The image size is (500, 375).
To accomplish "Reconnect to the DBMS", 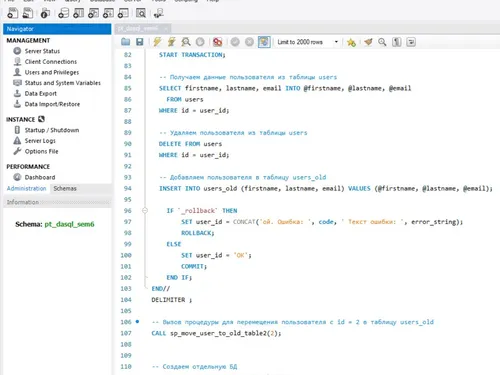I will (158, 13).
